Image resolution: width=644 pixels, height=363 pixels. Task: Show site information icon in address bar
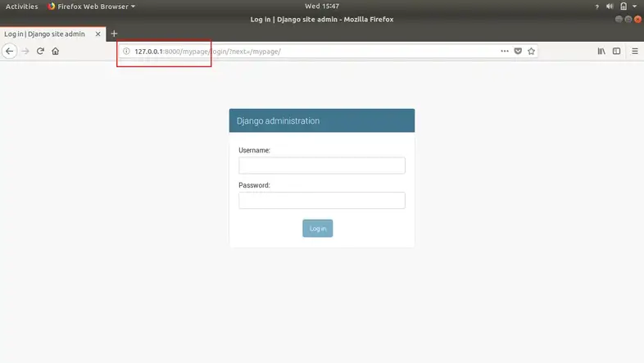pos(126,52)
